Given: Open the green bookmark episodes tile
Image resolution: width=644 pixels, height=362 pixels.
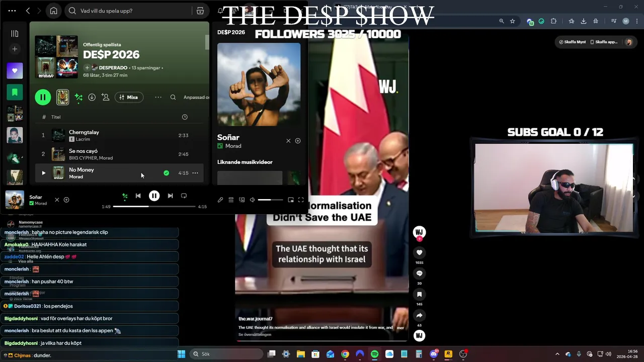Looking at the screenshot, I should [x=15, y=92].
